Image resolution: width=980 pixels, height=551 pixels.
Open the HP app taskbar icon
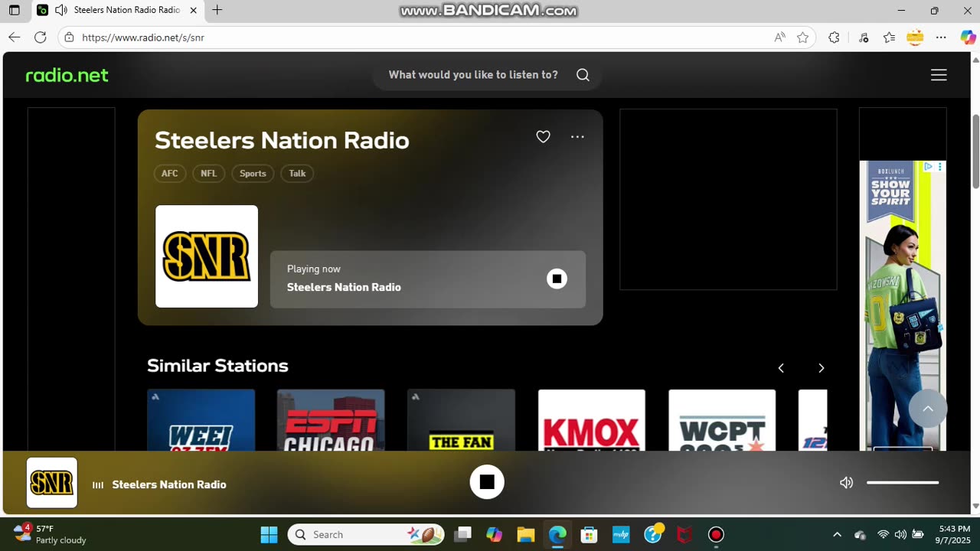(621, 534)
